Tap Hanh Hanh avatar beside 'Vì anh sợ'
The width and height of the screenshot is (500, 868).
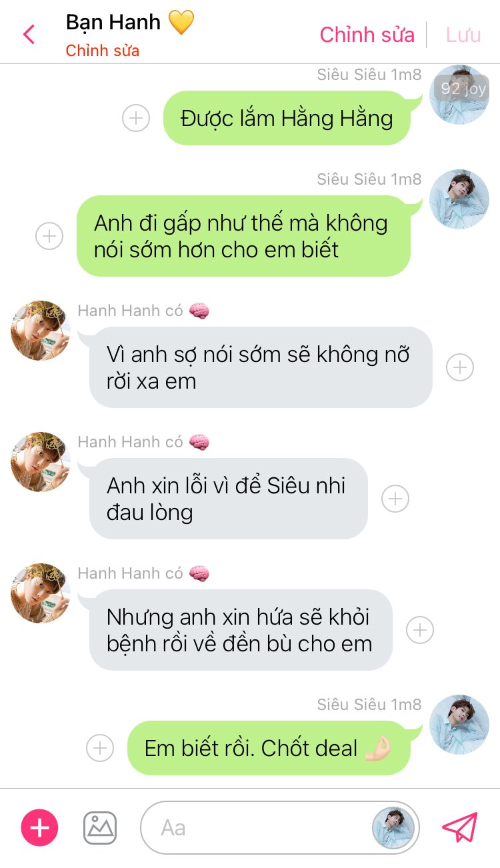point(41,330)
